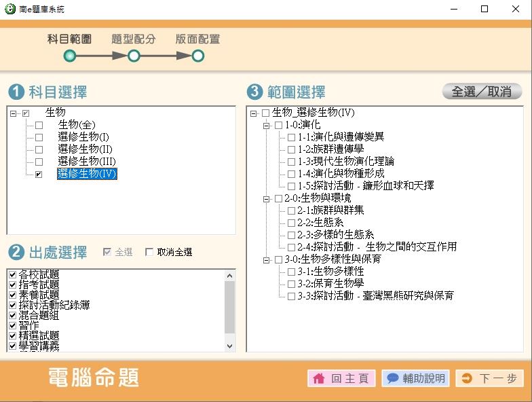Collapse the 3-0:生物多樣性與保育 chapter node
Viewport: 532px width, 402px height.
[266, 260]
